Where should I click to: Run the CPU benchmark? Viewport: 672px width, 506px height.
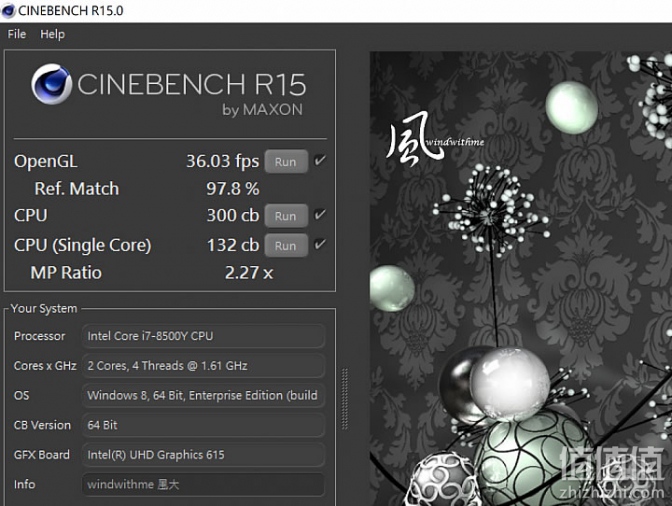(x=286, y=216)
